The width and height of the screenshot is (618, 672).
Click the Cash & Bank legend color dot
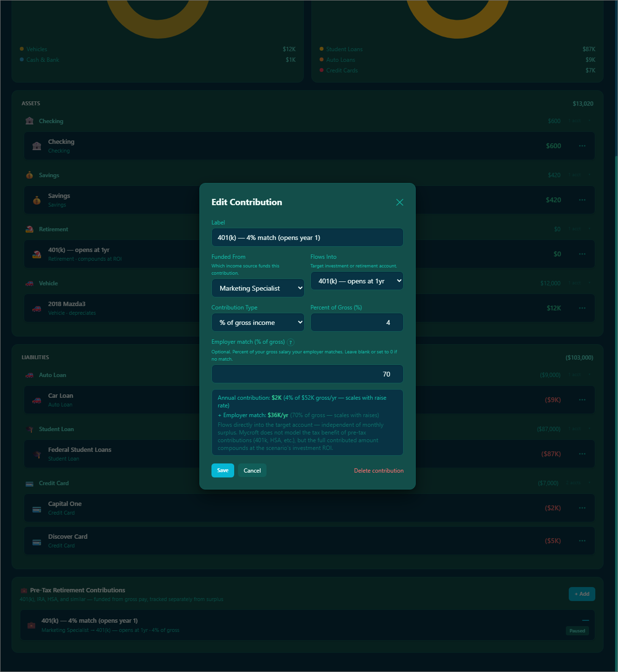(x=22, y=59)
